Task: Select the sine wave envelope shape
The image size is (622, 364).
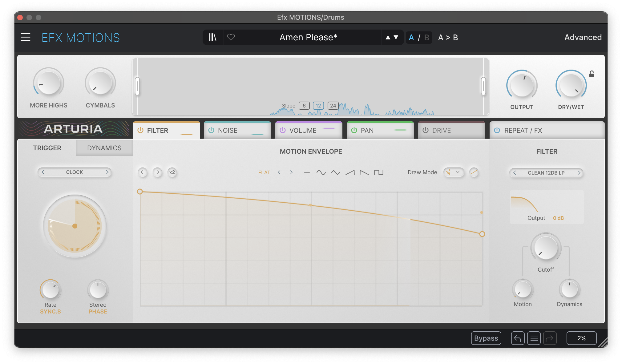Action: [321, 172]
